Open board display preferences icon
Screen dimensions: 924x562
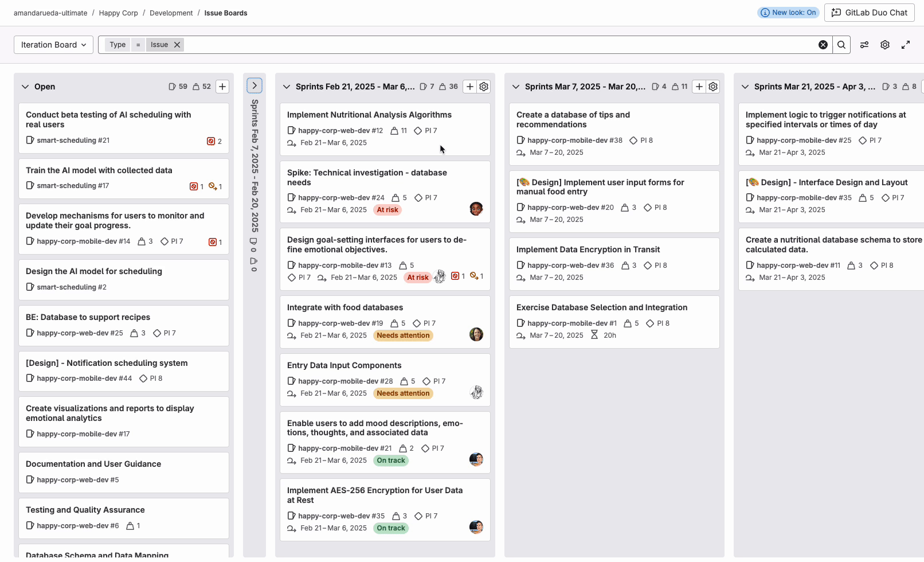864,45
